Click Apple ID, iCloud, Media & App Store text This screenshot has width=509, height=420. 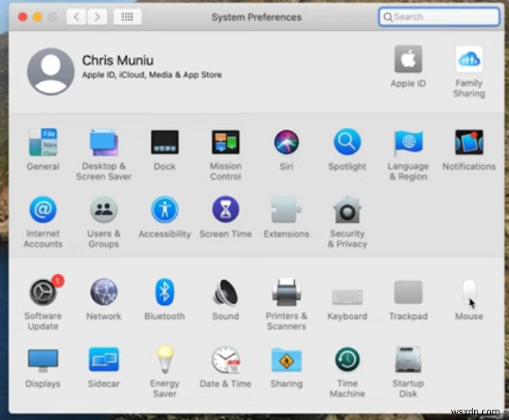152,75
